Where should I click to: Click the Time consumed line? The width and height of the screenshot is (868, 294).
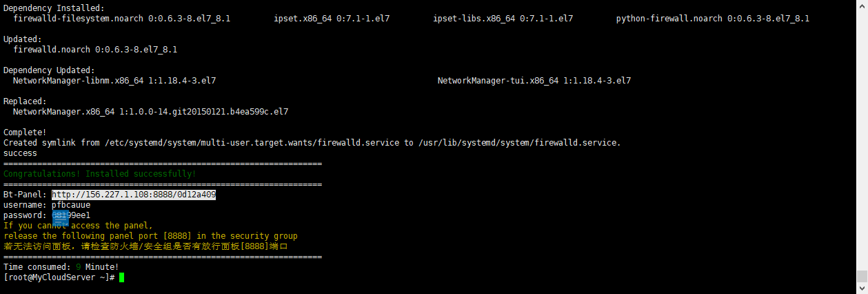(x=61, y=266)
